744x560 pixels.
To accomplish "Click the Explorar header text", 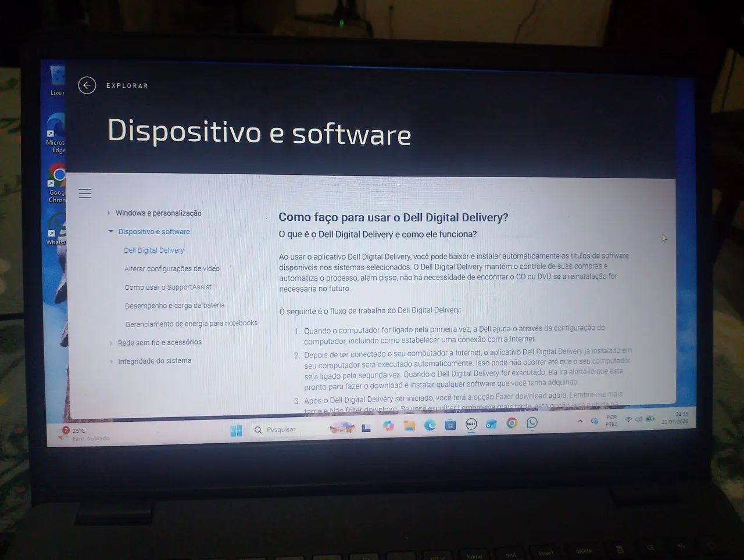I will (x=127, y=86).
